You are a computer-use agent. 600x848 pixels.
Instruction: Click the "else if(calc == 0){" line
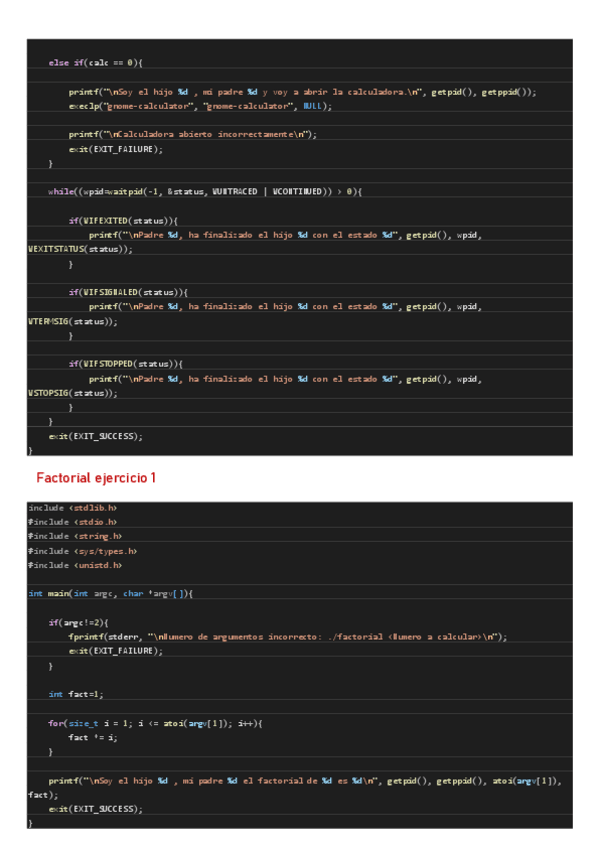[x=96, y=63]
